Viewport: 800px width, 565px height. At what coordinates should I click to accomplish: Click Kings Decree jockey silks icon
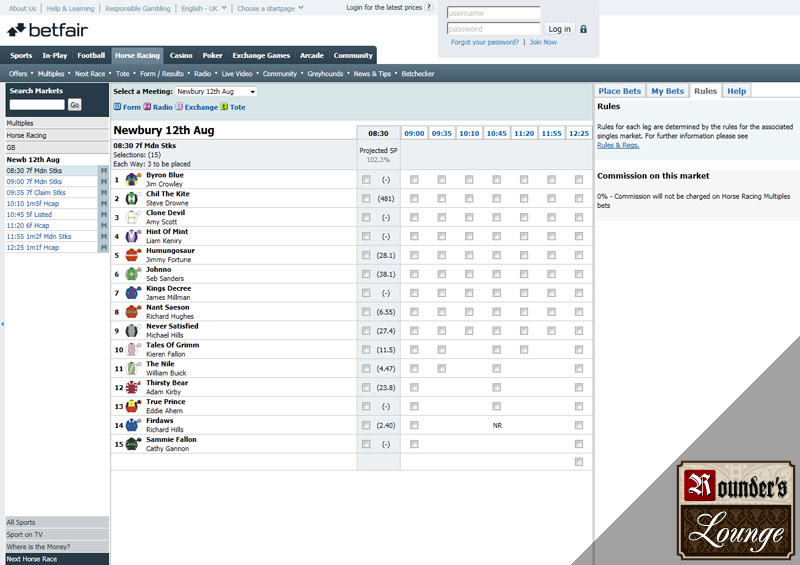[x=133, y=292]
